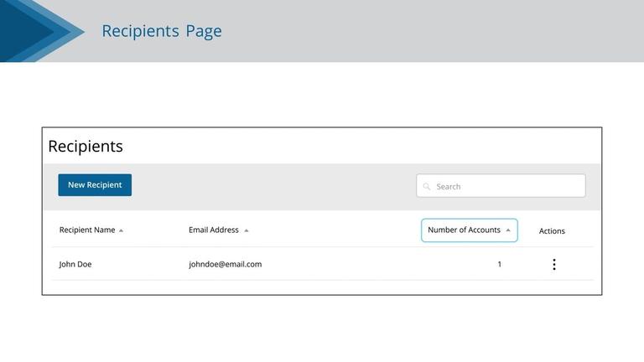The image size is (644, 362).
Task: Click the johndoe@email.com email address
Action: tap(225, 264)
